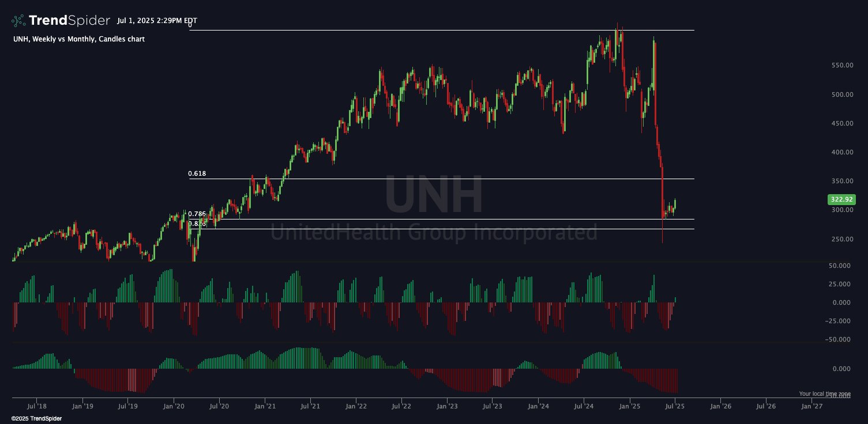Image resolution: width=868 pixels, height=424 pixels.
Task: Click the Jul '21 date axis label
Action: (310, 406)
